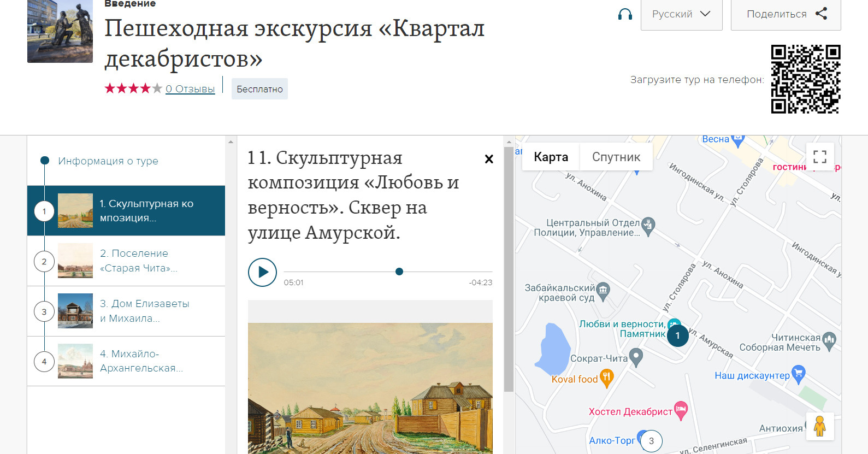Image resolution: width=868 pixels, height=454 pixels.
Task: Select stop 4 Михайло-Архангельская
Action: (126, 361)
